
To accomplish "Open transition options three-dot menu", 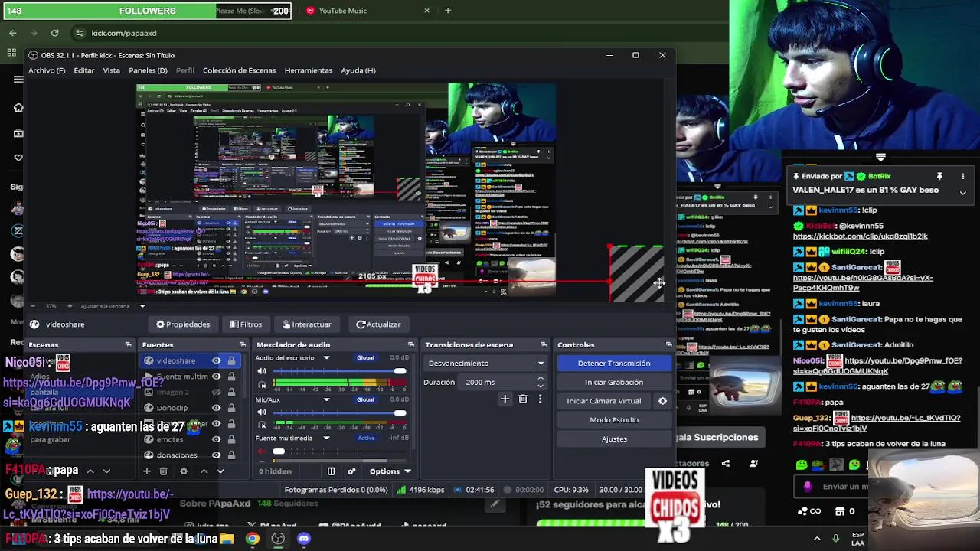I will [540, 399].
